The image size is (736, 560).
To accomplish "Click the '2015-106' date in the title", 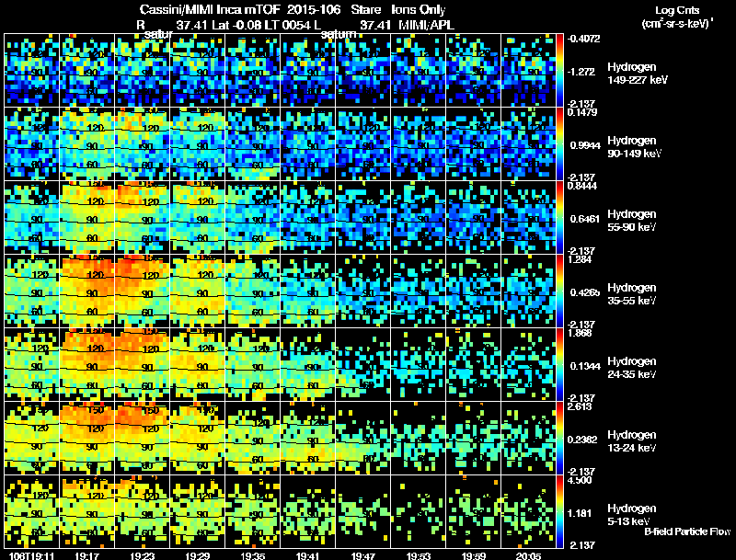I will (x=313, y=9).
